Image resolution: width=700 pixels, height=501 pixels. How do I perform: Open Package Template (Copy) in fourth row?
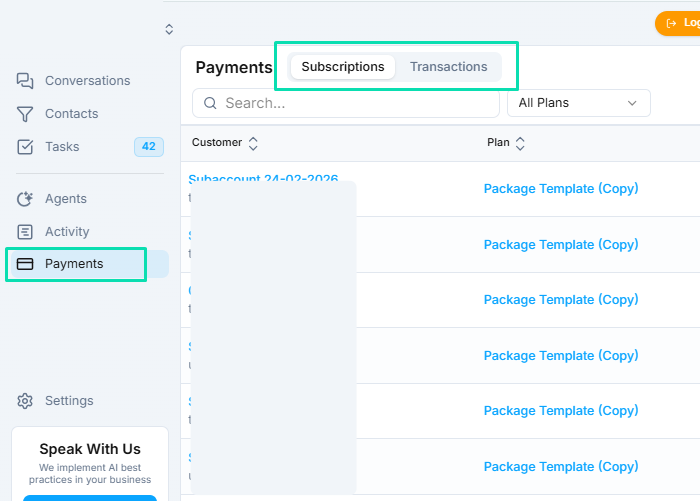pos(561,356)
